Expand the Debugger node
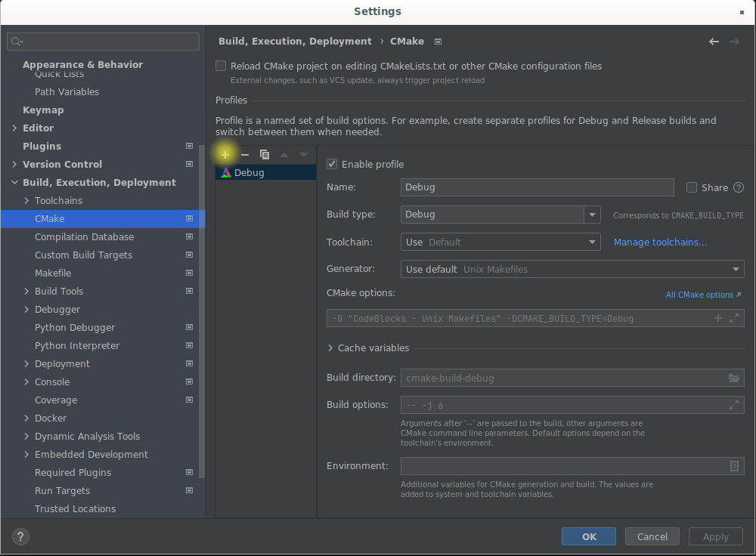This screenshot has height=556, width=756. (x=26, y=309)
